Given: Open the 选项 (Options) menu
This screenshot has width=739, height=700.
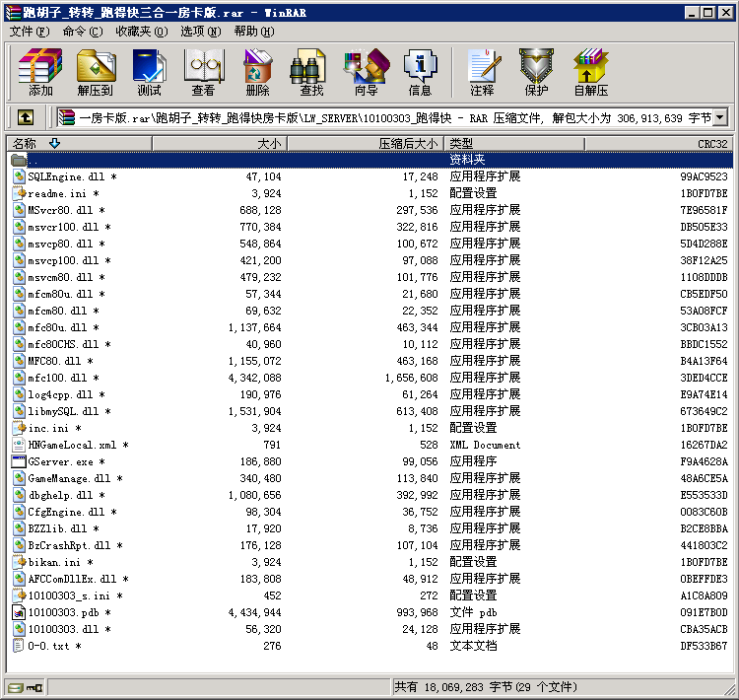Looking at the screenshot, I should pos(200,32).
